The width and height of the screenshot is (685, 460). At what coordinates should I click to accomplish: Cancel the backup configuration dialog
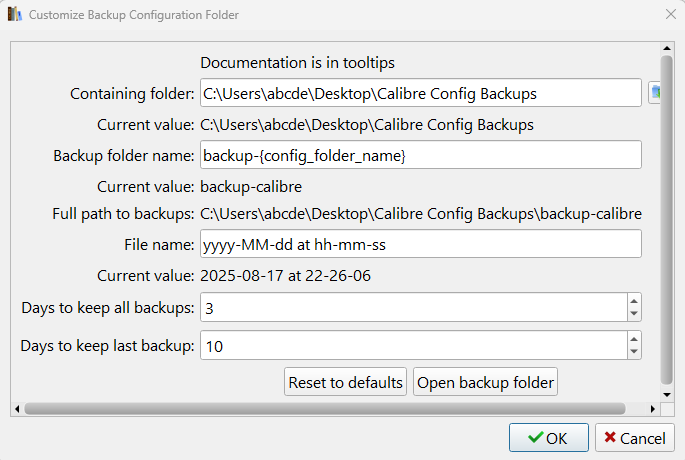634,438
